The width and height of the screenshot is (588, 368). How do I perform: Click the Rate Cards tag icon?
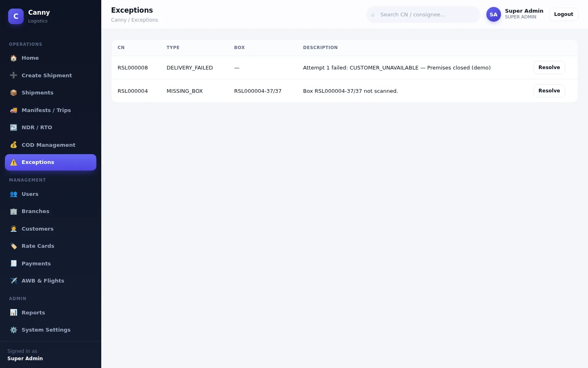coord(13,246)
